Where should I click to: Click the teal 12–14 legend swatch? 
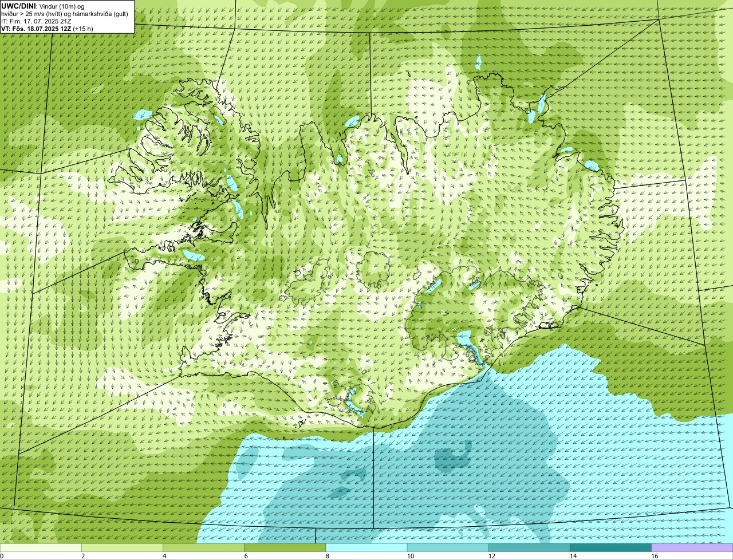tap(529, 547)
